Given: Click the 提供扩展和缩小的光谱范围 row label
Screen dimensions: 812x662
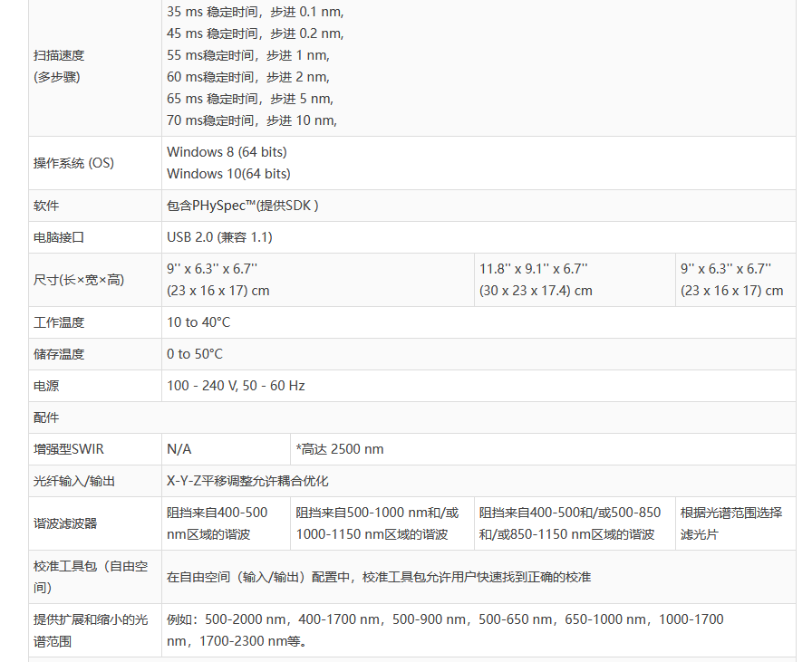Looking at the screenshot, I should pyautogui.click(x=90, y=630).
